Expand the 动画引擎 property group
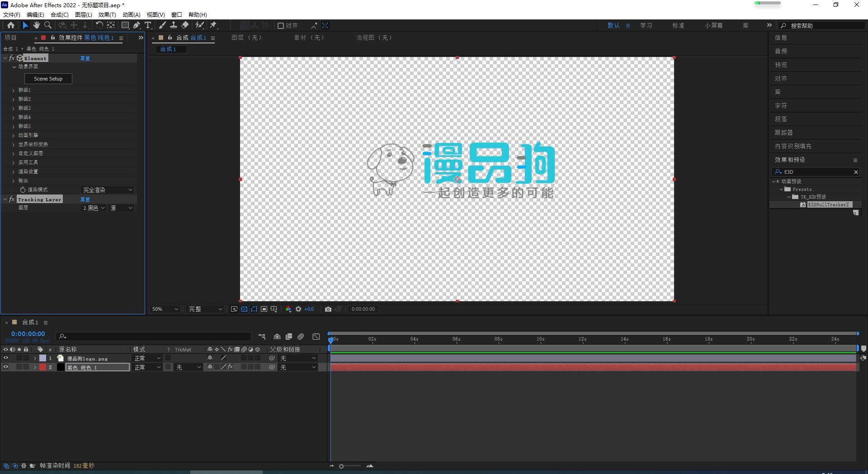 pos(14,136)
